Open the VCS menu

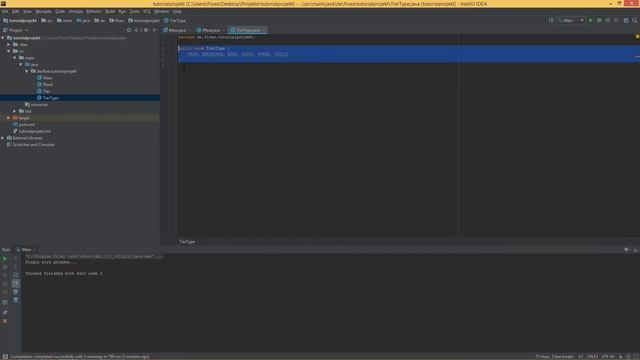(x=147, y=11)
